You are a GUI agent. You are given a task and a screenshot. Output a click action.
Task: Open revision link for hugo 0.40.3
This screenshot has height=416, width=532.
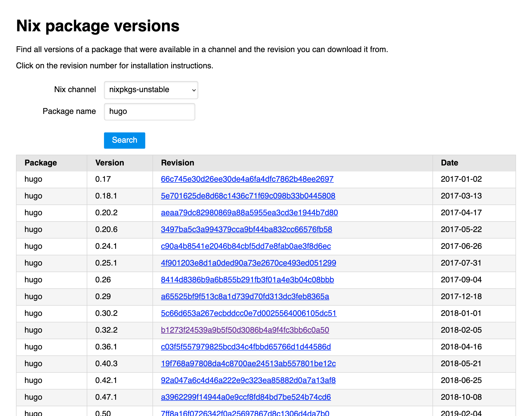(248, 364)
